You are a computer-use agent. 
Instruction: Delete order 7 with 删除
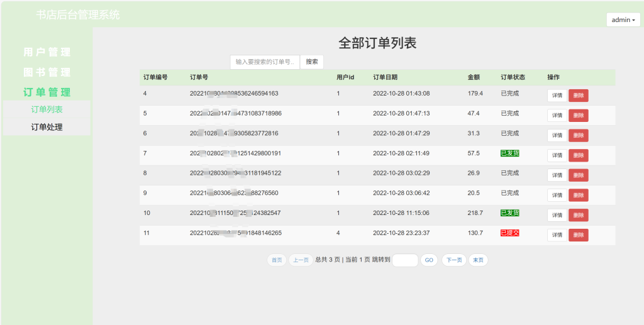click(579, 155)
